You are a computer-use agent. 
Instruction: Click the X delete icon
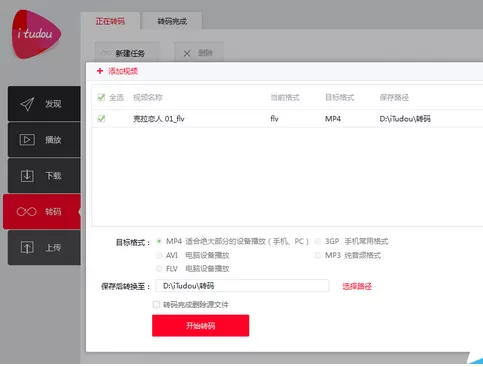click(x=187, y=53)
